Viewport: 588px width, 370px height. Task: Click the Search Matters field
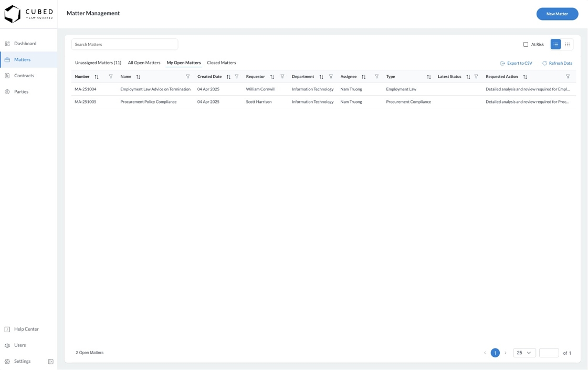[124, 44]
